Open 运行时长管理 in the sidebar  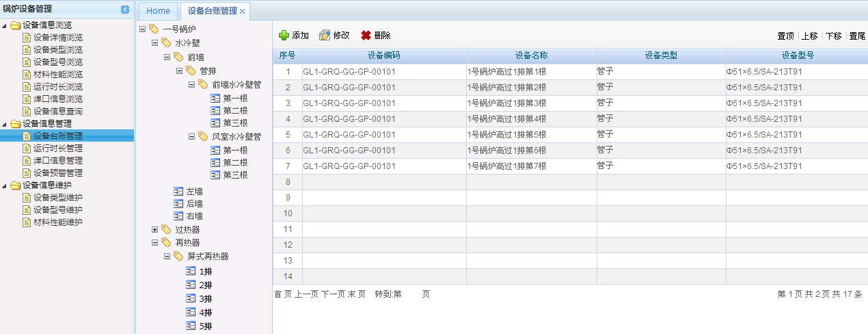[x=57, y=149]
